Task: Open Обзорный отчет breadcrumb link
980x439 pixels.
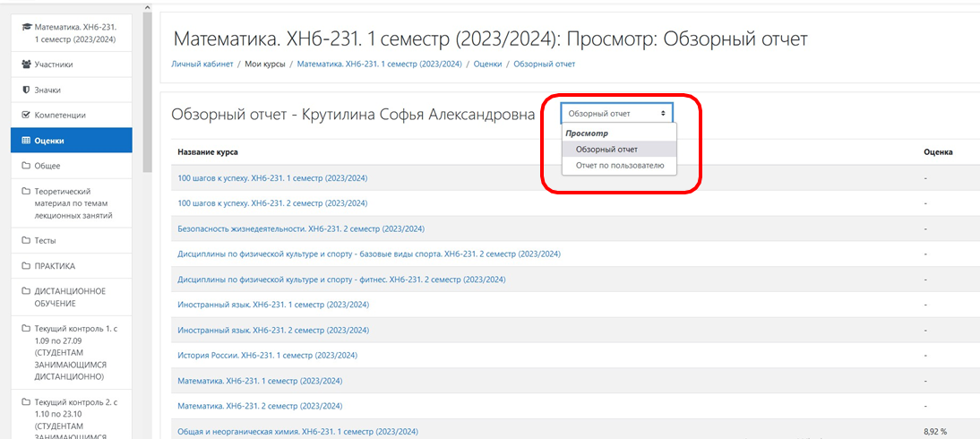Action: pos(545,64)
